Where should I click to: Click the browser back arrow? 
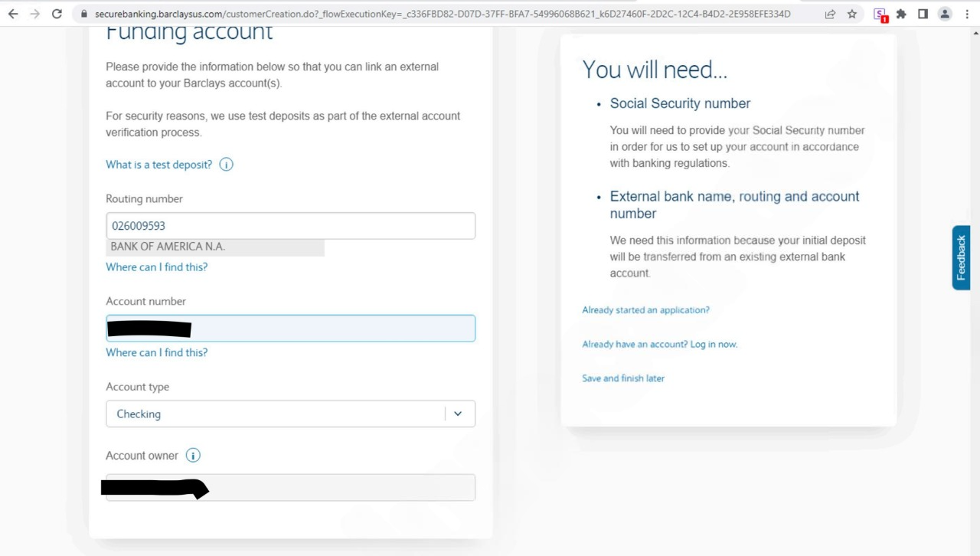point(12,14)
